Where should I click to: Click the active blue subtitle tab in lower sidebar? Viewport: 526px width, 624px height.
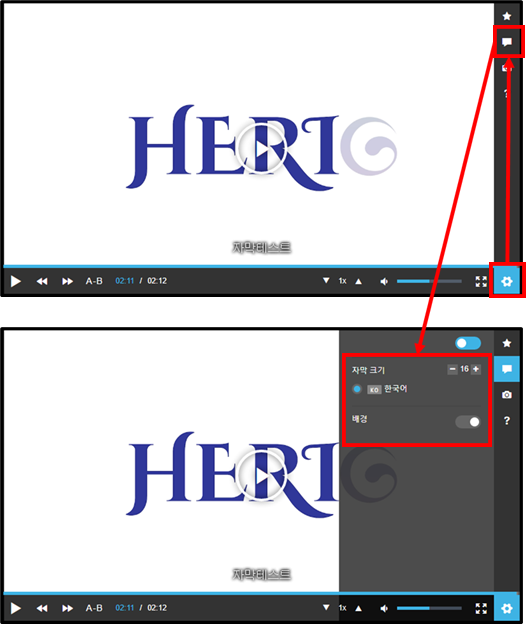tap(507, 369)
